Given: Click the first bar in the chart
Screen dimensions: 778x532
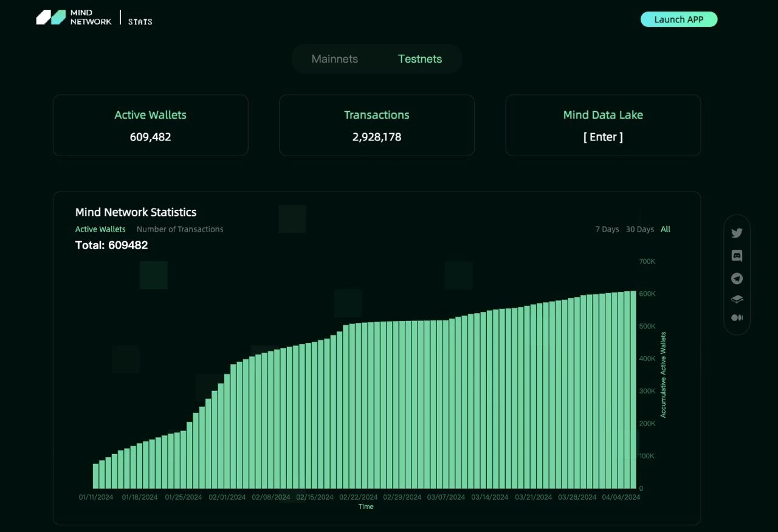Looking at the screenshot, I should coord(96,476).
